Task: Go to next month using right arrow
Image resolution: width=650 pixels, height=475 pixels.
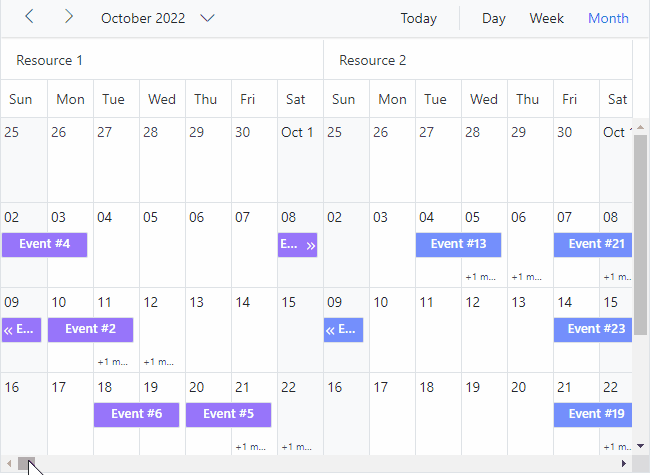Action: (68, 17)
